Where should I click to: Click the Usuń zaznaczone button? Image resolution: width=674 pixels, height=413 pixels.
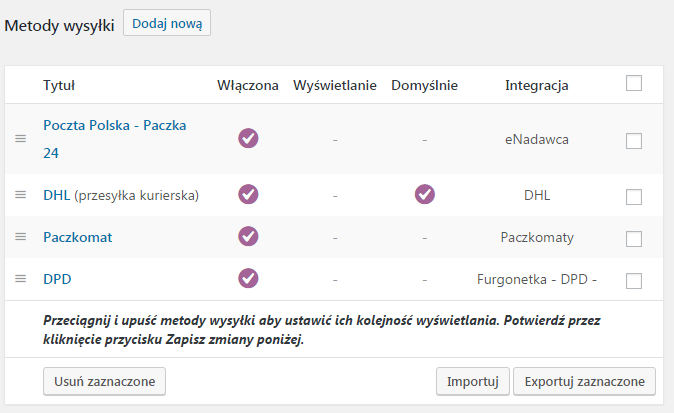(x=104, y=381)
